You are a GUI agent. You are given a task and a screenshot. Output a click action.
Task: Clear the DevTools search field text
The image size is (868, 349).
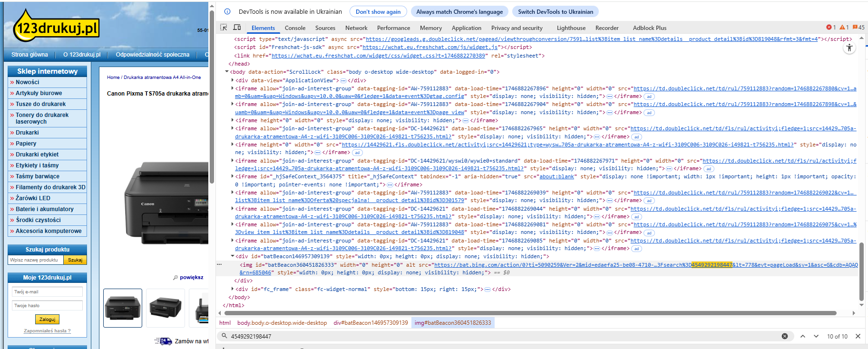click(x=785, y=336)
